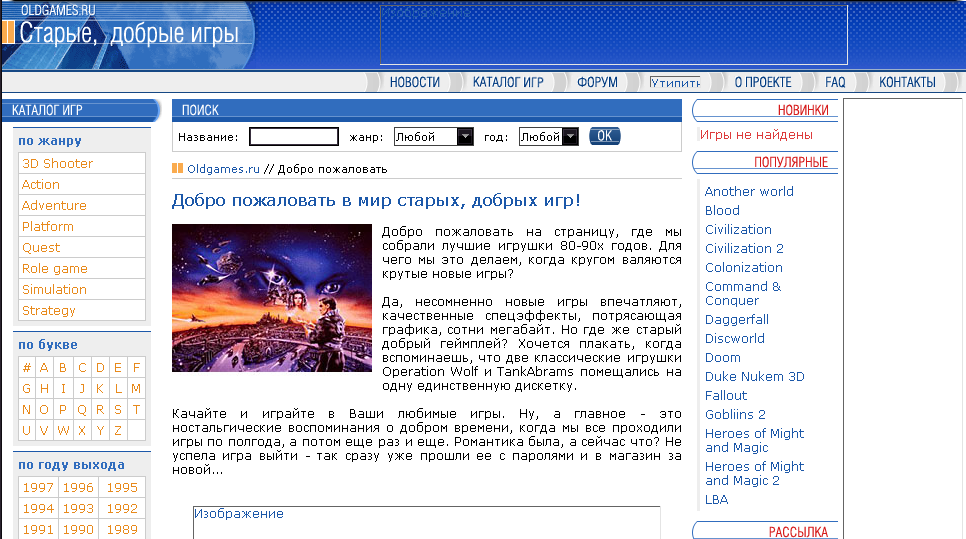The width and height of the screenshot is (966, 539).
Task: Filter games by letter F
Action: click(x=137, y=368)
